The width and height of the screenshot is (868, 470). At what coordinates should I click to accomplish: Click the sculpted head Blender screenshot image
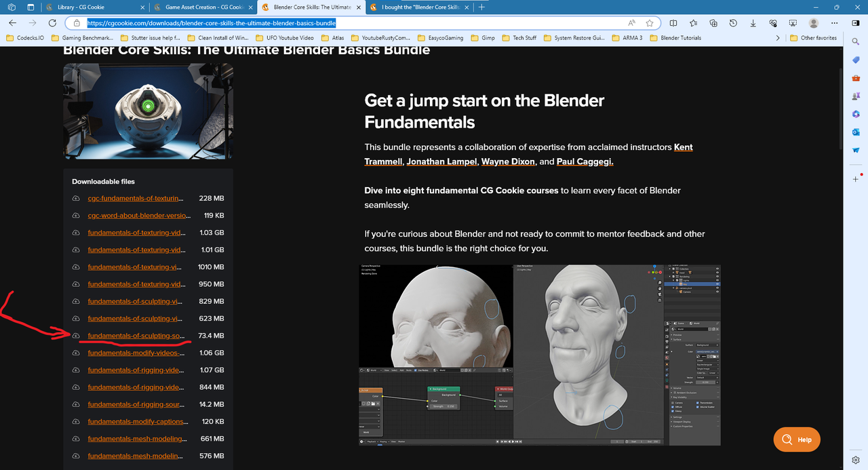point(540,355)
